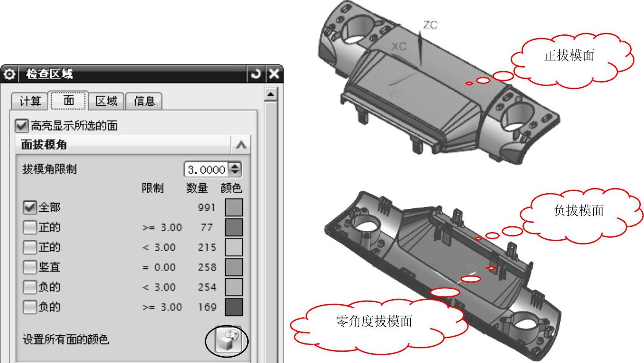The height and width of the screenshot is (363, 644).
Task: Click the set all face colors icon
Action: [x=227, y=341]
